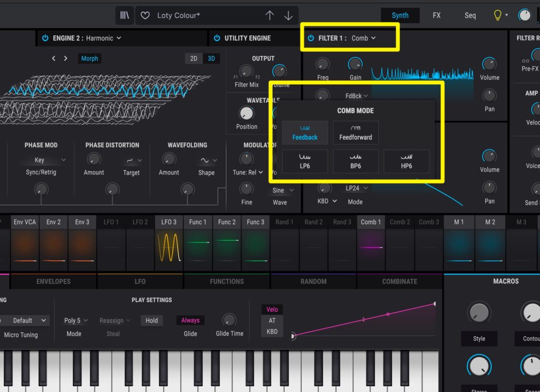
Task: Open the Seq tab
Action: (x=470, y=15)
